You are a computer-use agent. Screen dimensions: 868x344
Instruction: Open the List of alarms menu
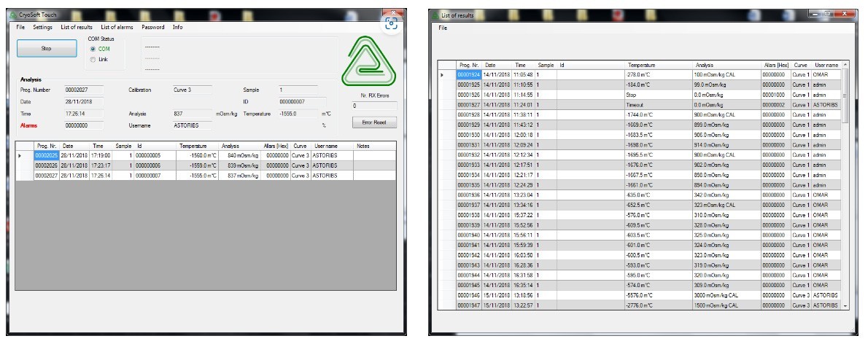117,27
